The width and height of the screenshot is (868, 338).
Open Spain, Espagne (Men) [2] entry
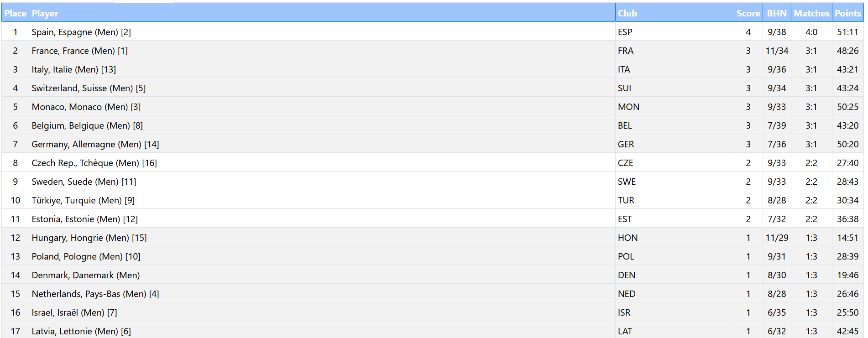[81, 32]
